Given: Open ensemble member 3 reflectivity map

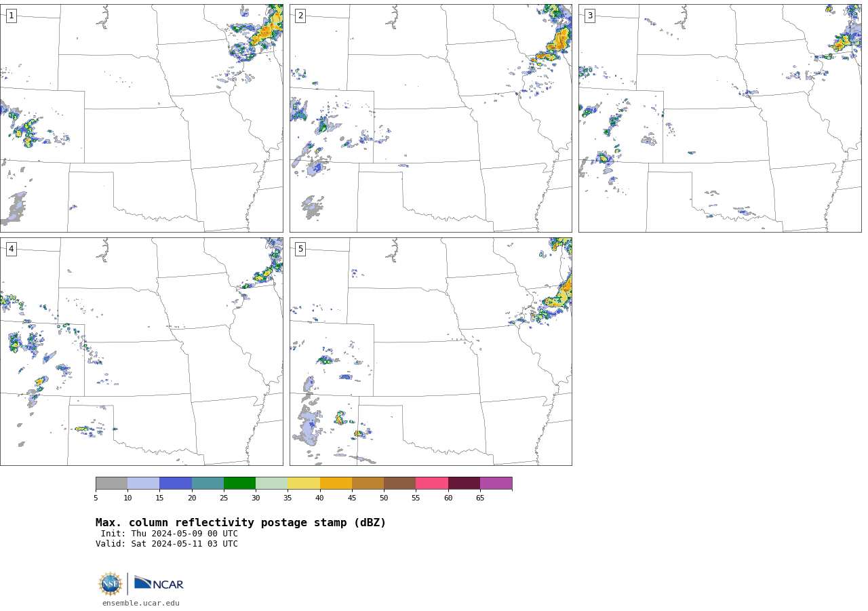Looking at the screenshot, I should click(x=719, y=118).
